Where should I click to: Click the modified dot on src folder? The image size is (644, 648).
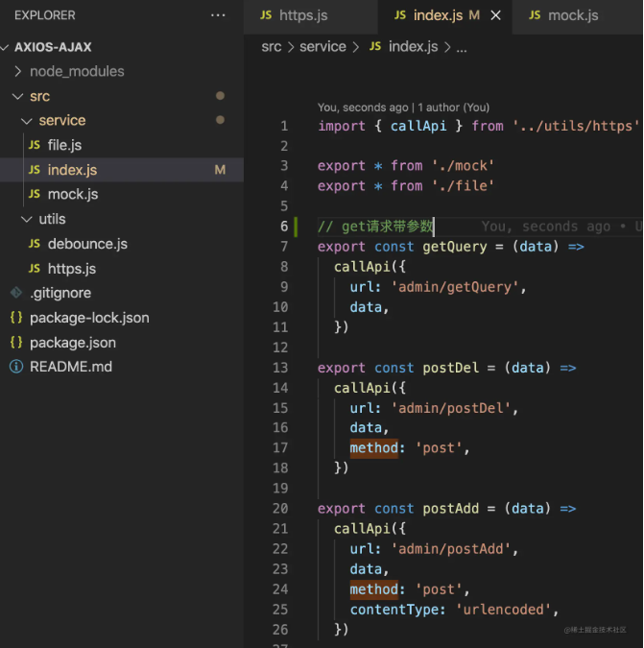point(220,96)
